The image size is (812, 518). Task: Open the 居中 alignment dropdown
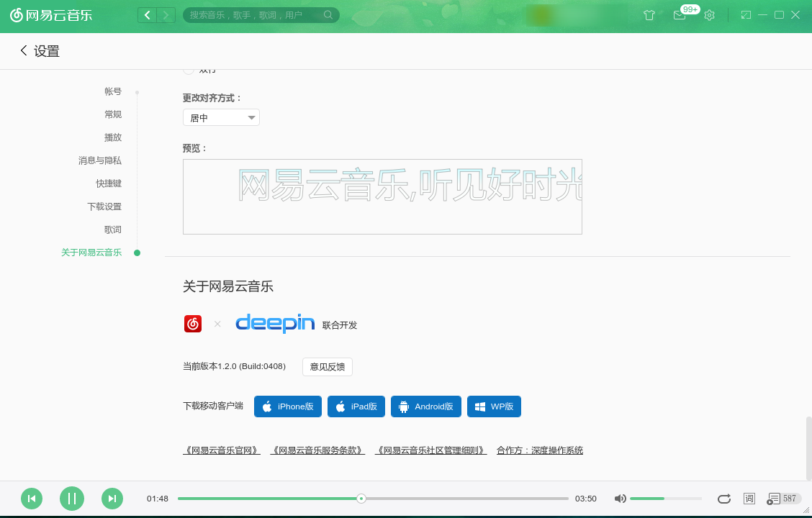221,117
